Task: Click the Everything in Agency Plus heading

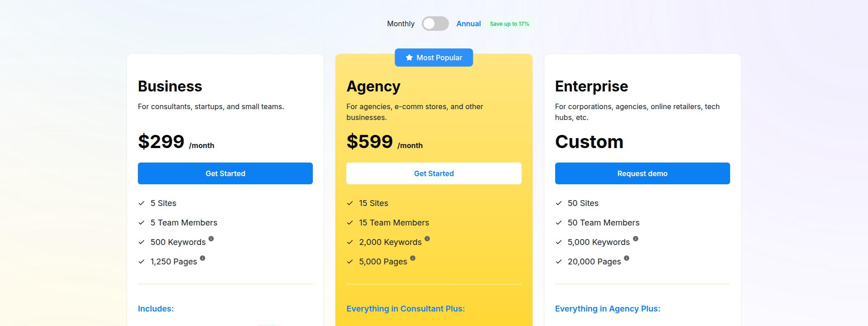Action: pyautogui.click(x=608, y=308)
